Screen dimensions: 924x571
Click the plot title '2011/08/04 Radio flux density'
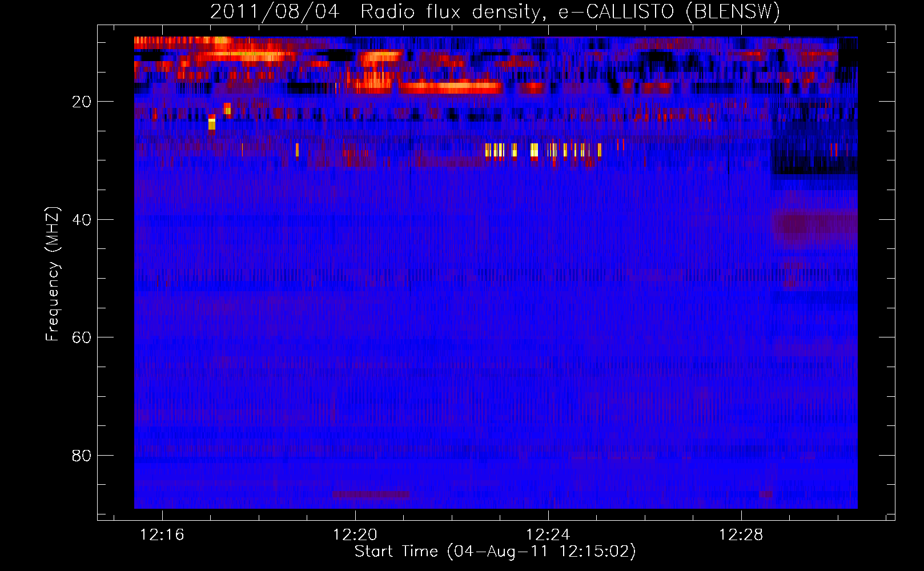[495, 12]
